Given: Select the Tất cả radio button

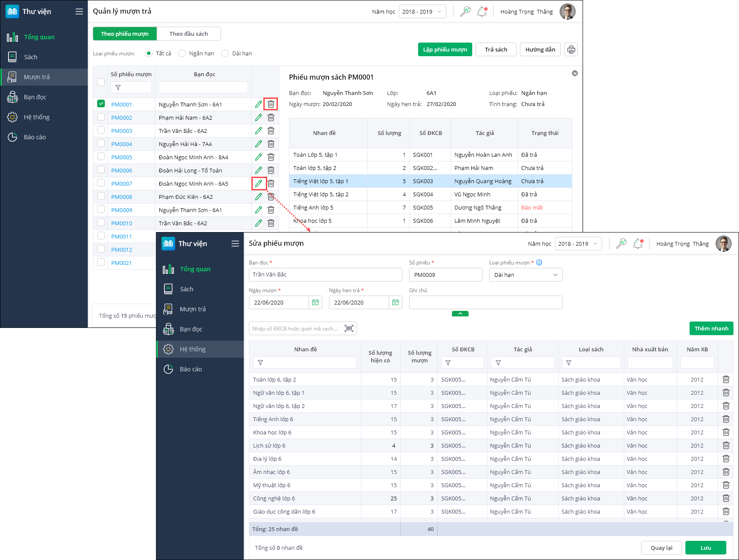Looking at the screenshot, I should (x=149, y=53).
